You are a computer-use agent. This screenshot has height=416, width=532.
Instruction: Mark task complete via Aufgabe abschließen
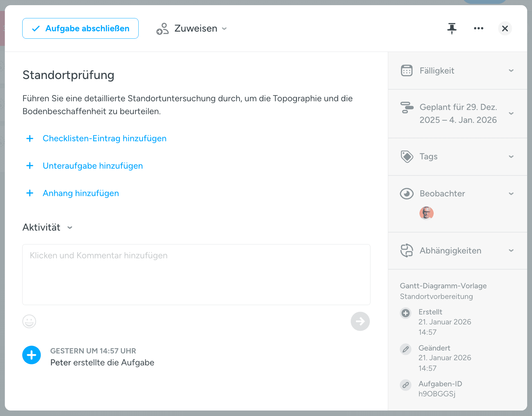(81, 28)
